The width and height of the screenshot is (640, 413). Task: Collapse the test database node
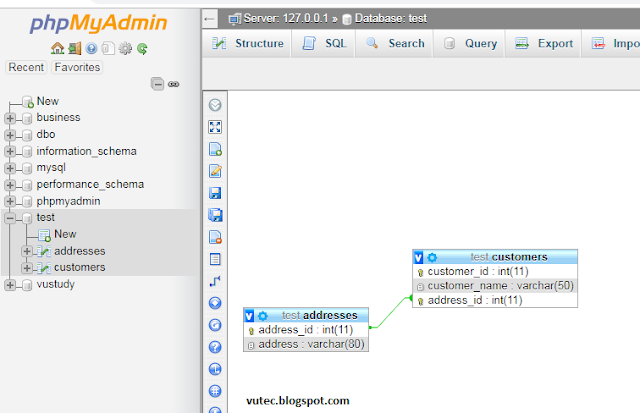10,218
